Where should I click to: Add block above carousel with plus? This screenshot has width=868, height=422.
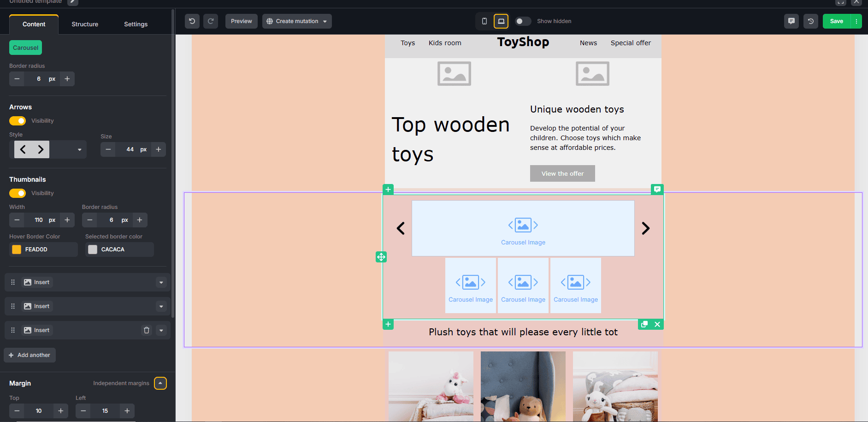coord(388,190)
